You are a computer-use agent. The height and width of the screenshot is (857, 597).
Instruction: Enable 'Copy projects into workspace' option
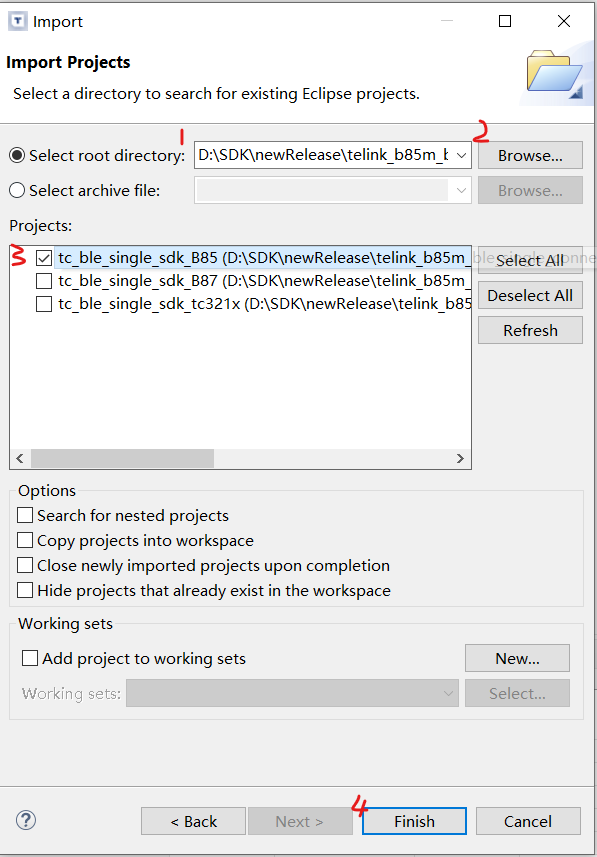[25, 541]
